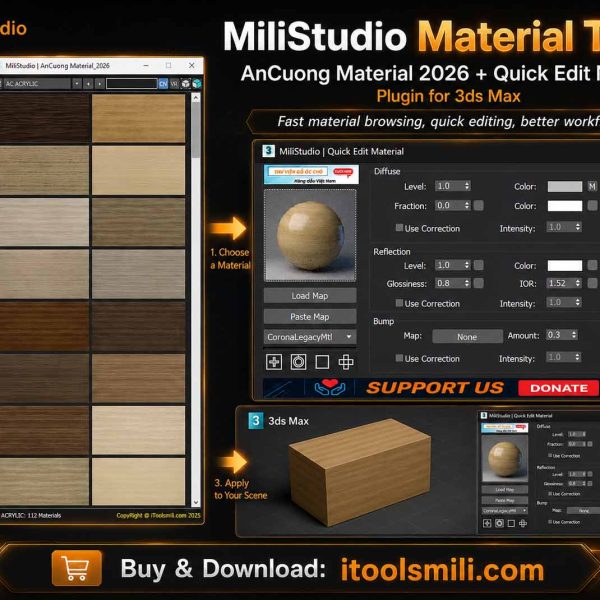
Task: Click the VR renderer icon in material browser
Action: pyautogui.click(x=174, y=83)
